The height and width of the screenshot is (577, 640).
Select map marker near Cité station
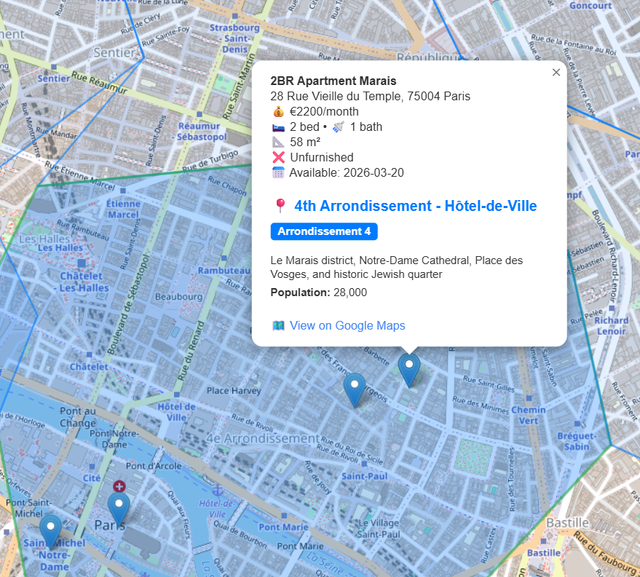tap(119, 509)
